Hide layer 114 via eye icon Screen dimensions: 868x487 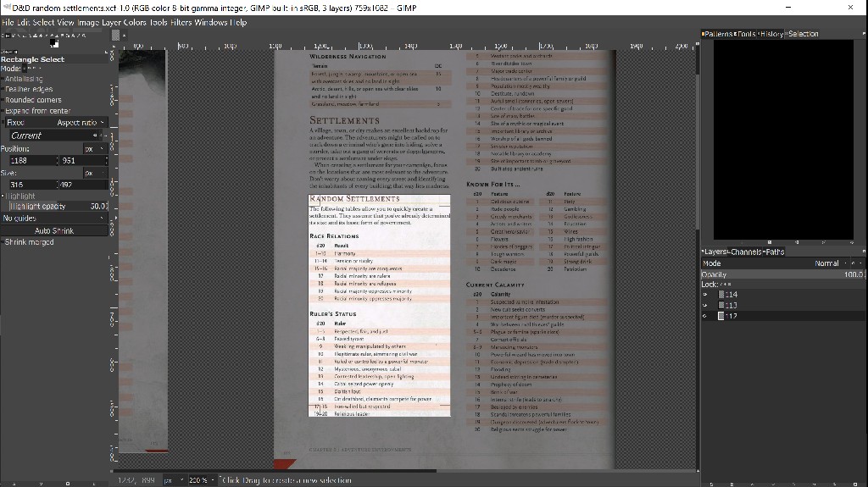point(704,295)
